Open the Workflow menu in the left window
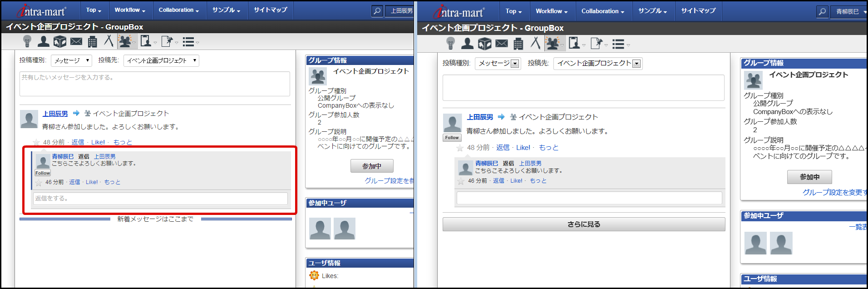This screenshot has width=868, height=289. click(x=129, y=10)
